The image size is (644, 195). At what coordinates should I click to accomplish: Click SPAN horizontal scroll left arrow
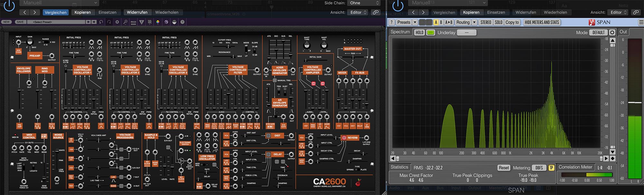[x=393, y=158]
